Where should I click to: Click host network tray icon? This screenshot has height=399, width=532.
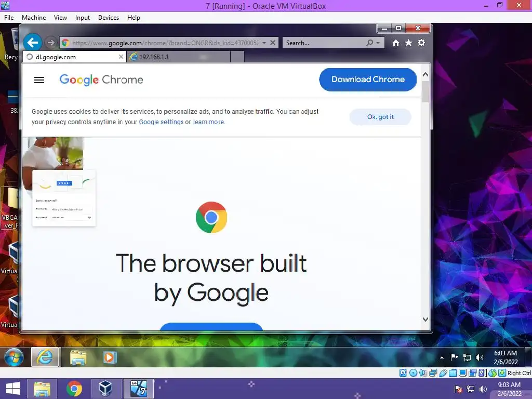point(471,389)
